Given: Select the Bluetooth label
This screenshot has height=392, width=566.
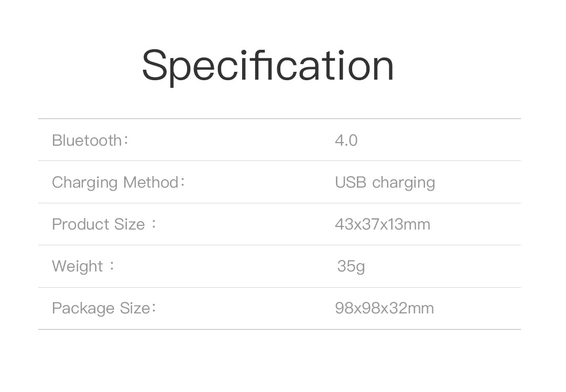Looking at the screenshot, I should click(87, 140).
